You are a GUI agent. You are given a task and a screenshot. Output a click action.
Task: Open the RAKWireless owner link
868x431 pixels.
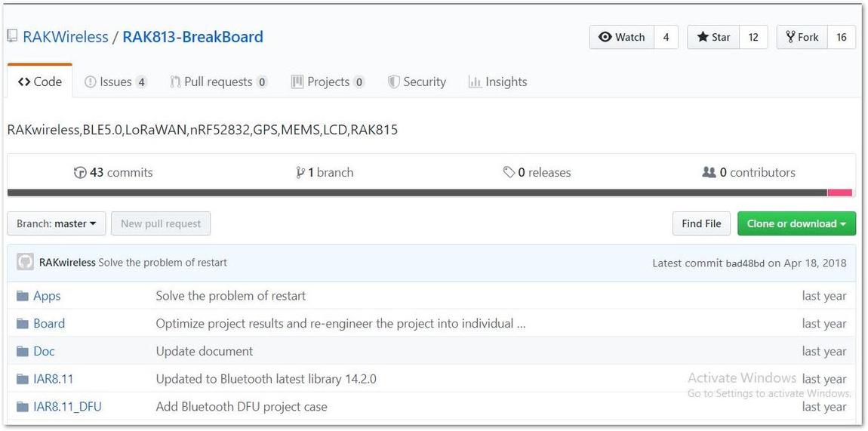point(66,37)
